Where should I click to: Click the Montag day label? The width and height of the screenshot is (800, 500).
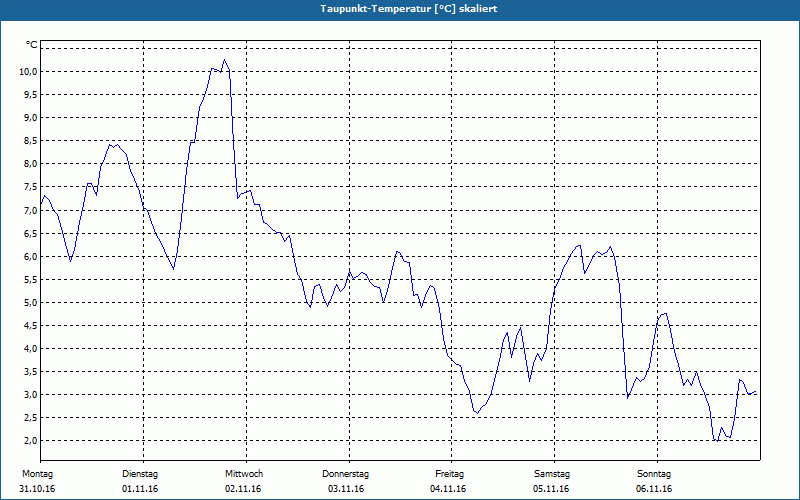[37, 474]
